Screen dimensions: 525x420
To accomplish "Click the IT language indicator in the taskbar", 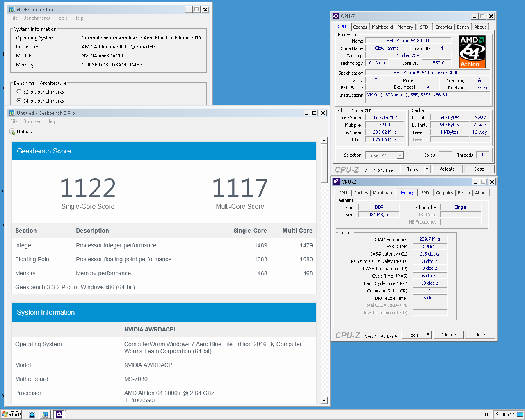I will click(487, 414).
